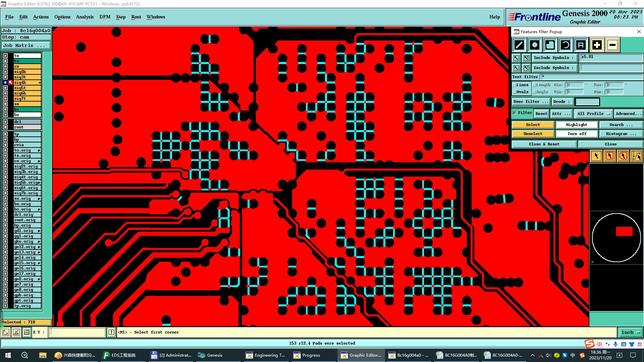The image size is (644, 362).
Task: Toggle the arc feature type filter icon
Action: click(566, 45)
